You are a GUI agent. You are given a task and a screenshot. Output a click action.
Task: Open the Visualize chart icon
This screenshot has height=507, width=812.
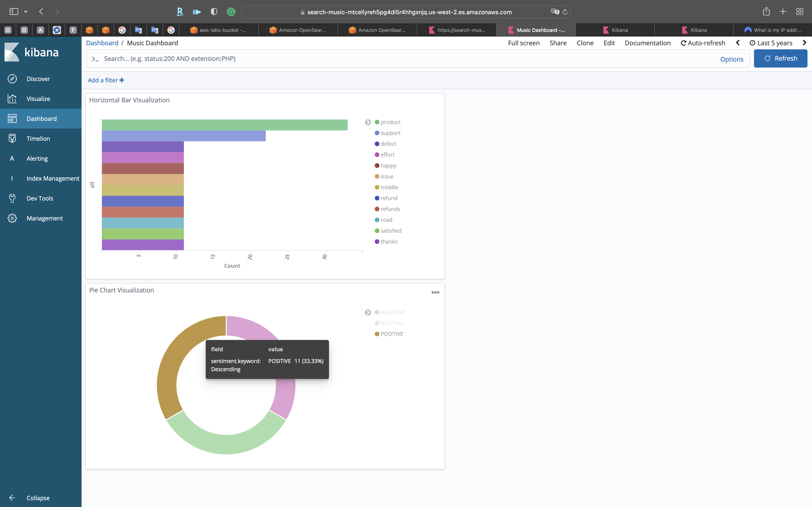pyautogui.click(x=12, y=99)
